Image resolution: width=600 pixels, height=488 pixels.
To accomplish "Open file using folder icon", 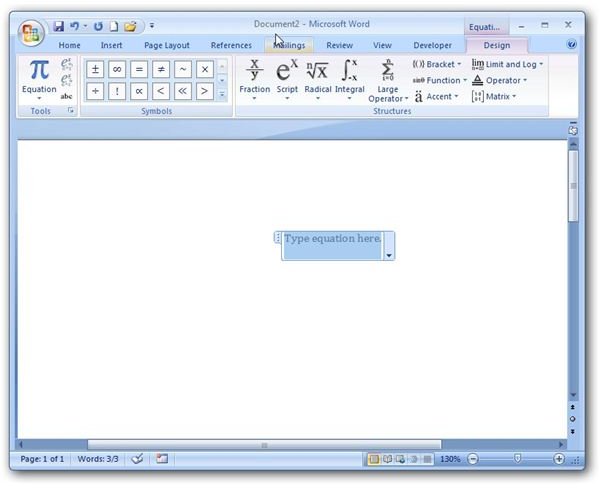I will point(130,26).
